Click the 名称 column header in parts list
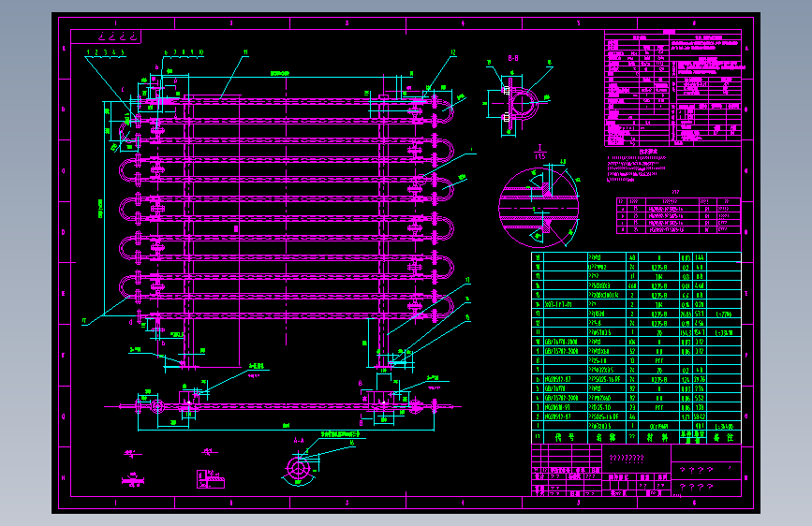812x526 pixels. coord(606,437)
